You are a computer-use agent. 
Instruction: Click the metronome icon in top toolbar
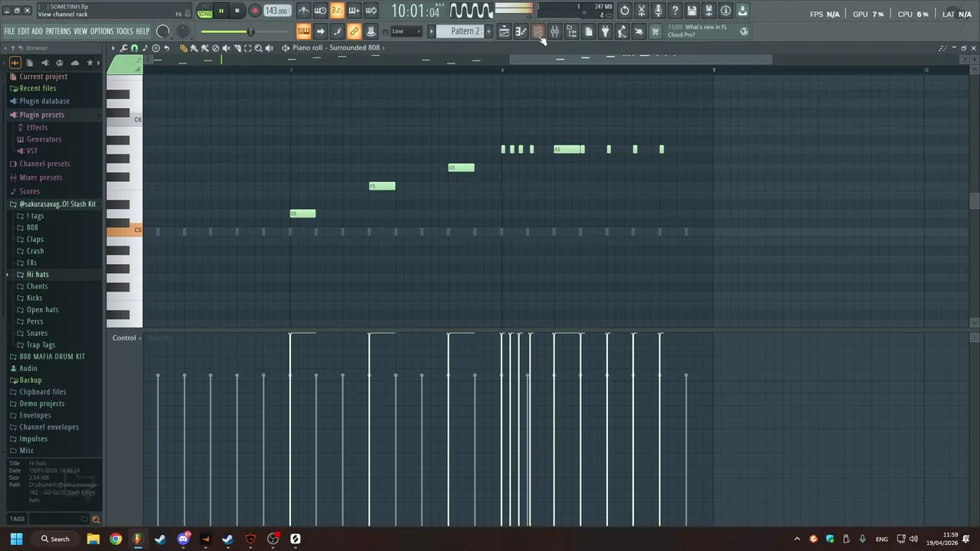(x=303, y=11)
